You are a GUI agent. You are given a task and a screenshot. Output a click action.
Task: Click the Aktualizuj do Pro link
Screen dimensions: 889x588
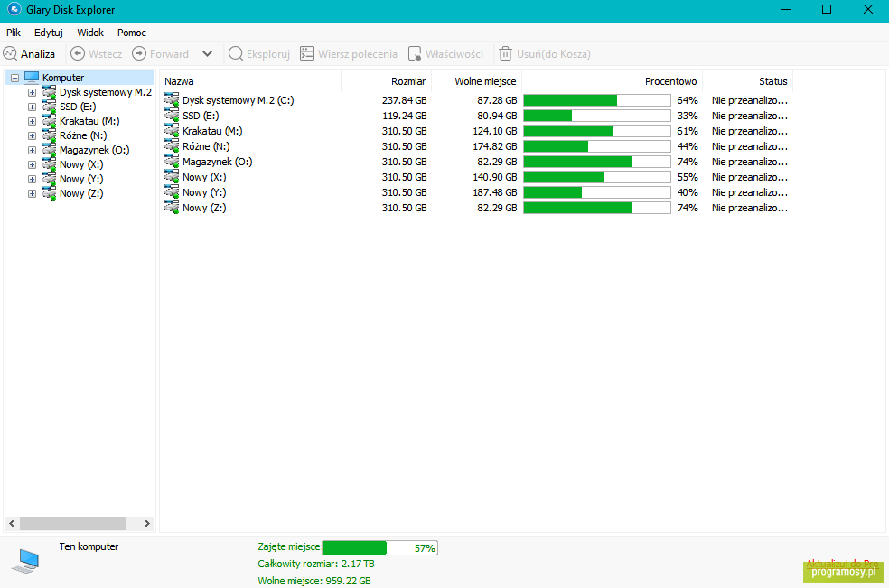(843, 564)
